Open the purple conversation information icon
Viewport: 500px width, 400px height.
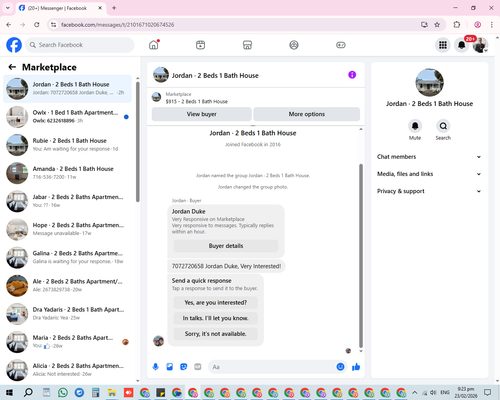point(352,75)
